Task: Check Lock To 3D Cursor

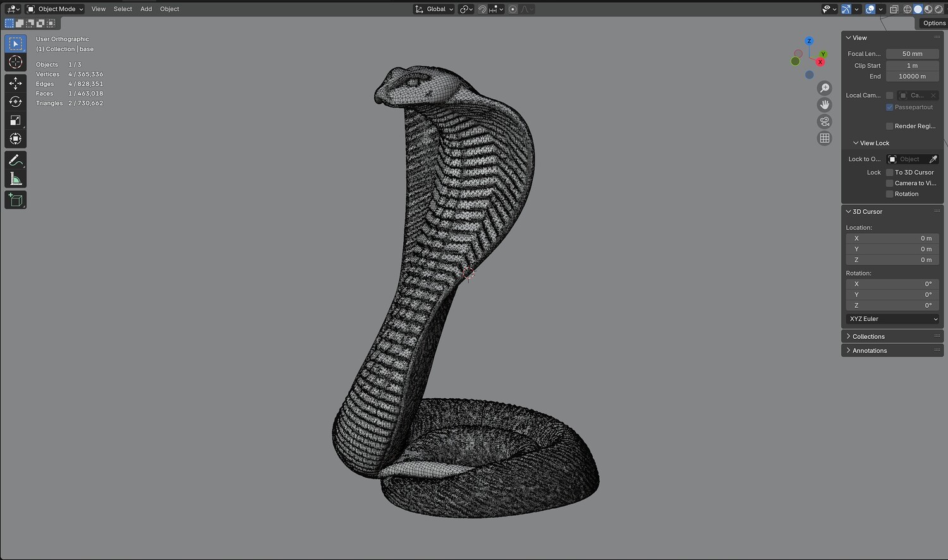Action: (889, 173)
